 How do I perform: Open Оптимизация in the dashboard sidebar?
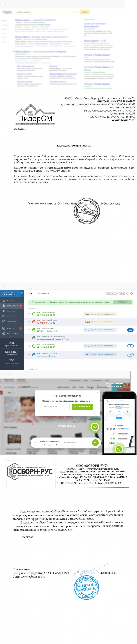tap(12, 306)
